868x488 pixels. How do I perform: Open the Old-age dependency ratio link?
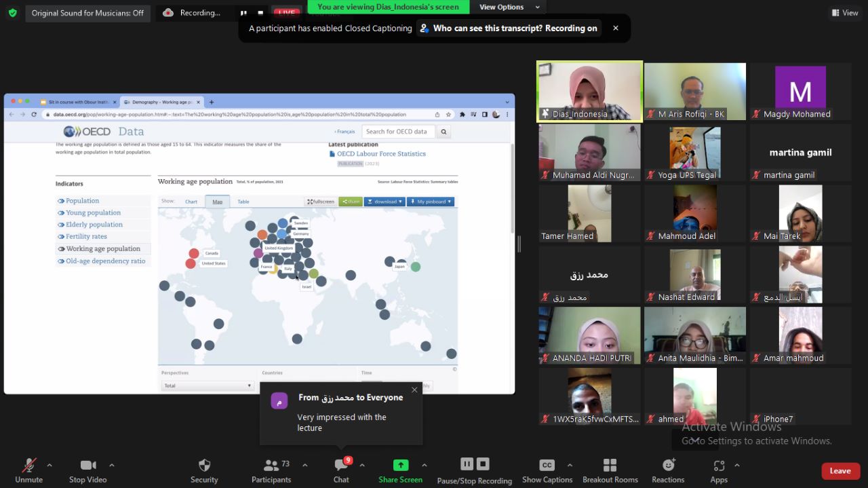[x=105, y=261]
